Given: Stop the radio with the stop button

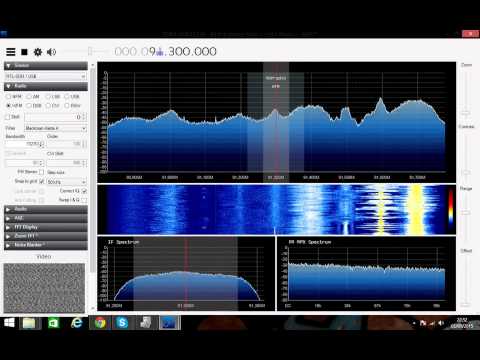Looking at the screenshot, I should [x=24, y=52].
